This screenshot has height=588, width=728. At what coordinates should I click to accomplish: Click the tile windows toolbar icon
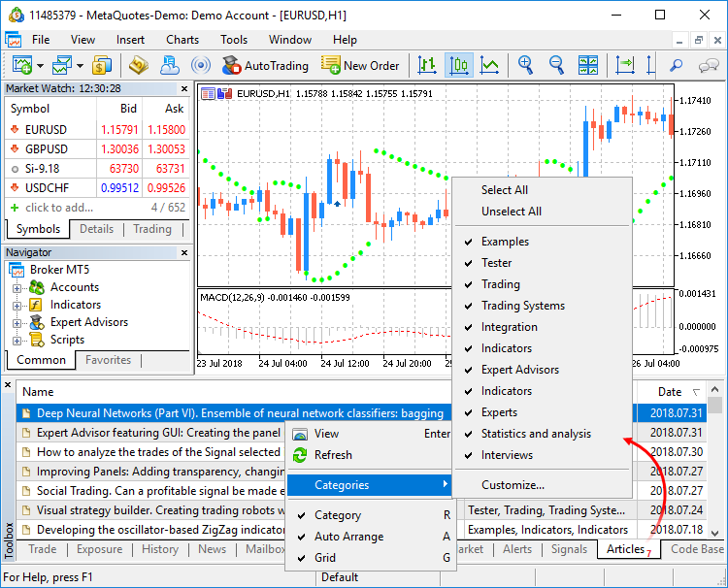[x=588, y=66]
